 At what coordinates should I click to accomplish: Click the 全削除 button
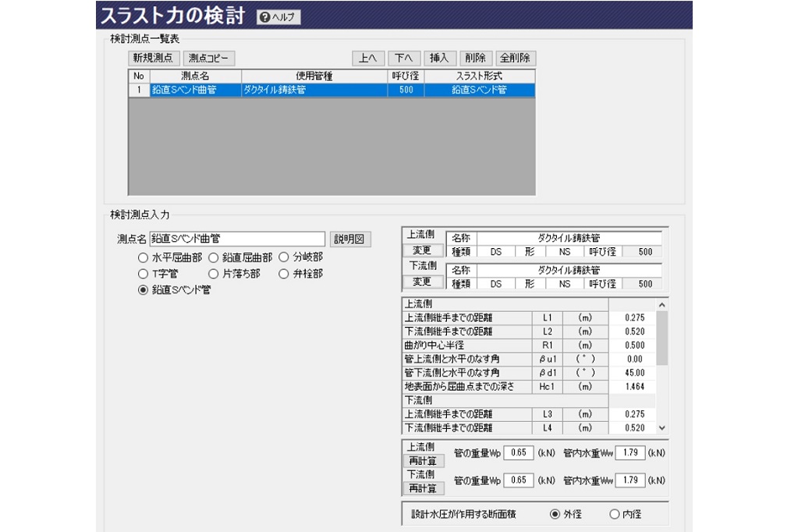coord(516,58)
